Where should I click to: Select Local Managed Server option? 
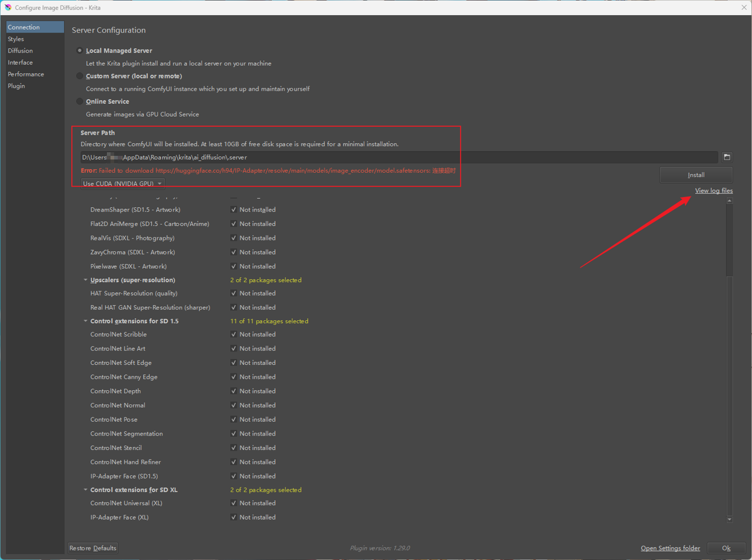pyautogui.click(x=79, y=51)
